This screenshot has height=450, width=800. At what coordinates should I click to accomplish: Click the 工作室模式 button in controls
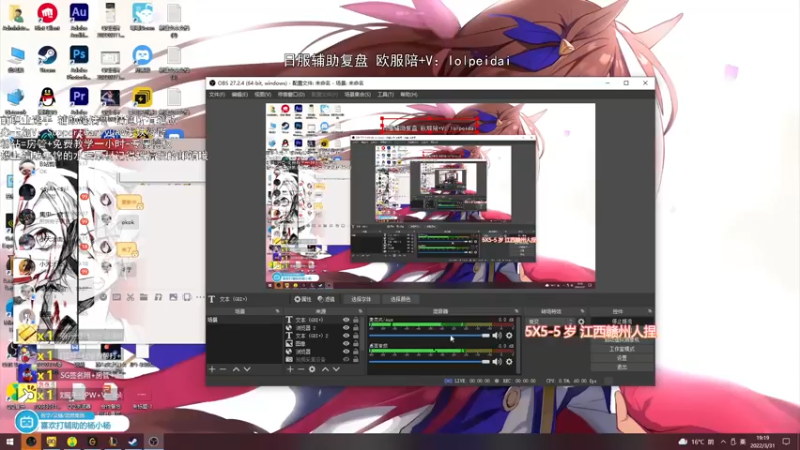[621, 349]
